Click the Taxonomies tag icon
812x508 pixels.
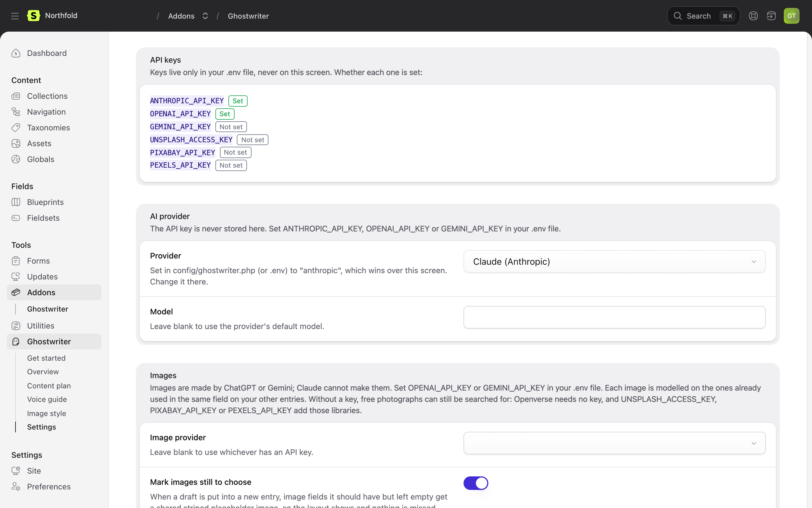(x=16, y=128)
